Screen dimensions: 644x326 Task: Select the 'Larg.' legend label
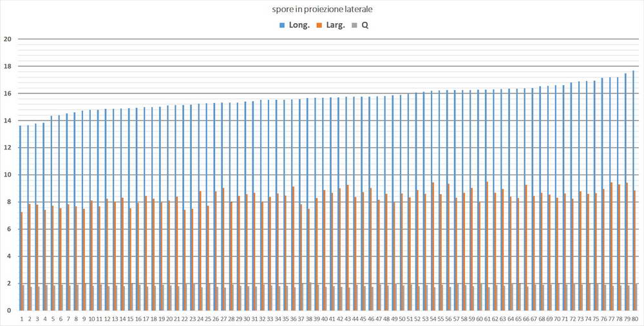(x=334, y=26)
